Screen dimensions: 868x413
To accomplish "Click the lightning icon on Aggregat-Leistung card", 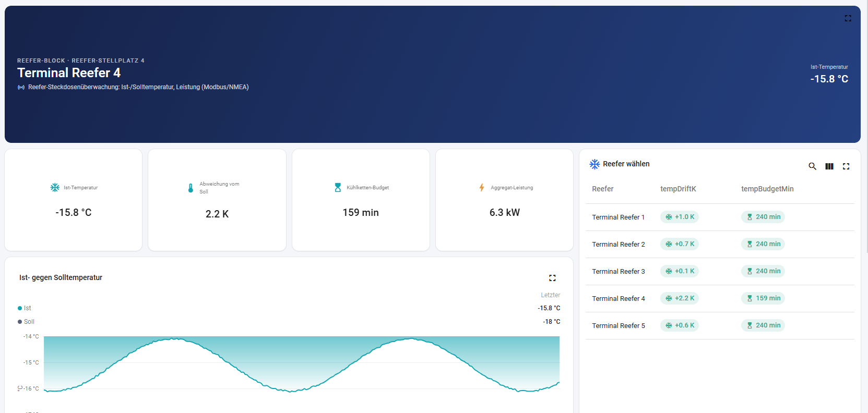I will coord(482,187).
